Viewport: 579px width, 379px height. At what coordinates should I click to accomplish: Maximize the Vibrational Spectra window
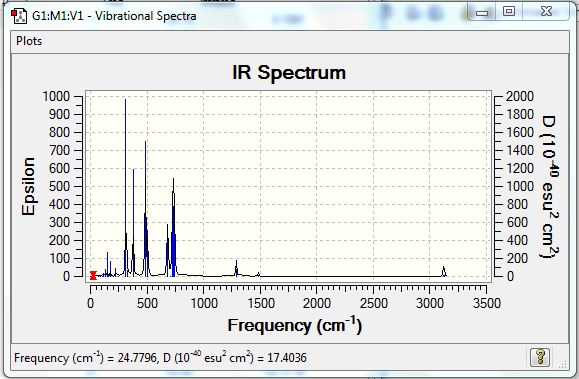pyautogui.click(x=508, y=11)
